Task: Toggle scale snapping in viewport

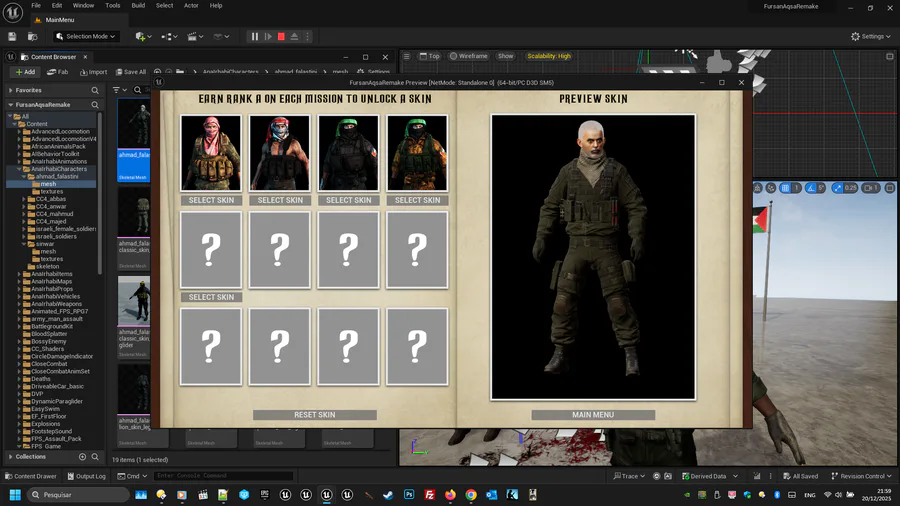Action: (837, 188)
